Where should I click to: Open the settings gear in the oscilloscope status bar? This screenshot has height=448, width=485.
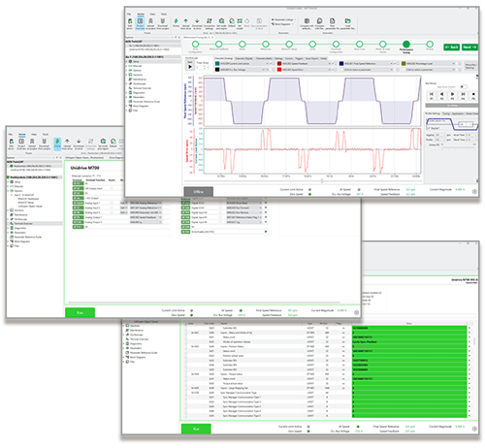pyautogui.click(x=474, y=191)
